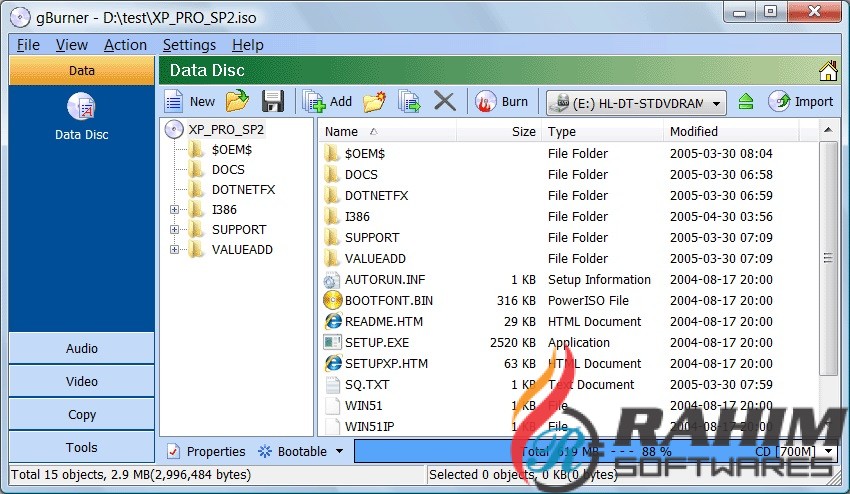
Task: Click scroll up arrow in file list
Action: pyautogui.click(x=828, y=130)
